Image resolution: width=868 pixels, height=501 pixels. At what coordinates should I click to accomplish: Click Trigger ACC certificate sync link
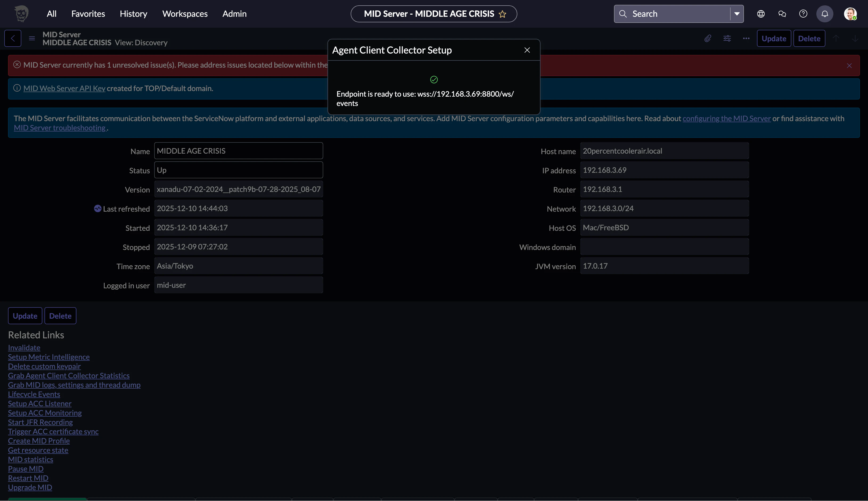53,431
